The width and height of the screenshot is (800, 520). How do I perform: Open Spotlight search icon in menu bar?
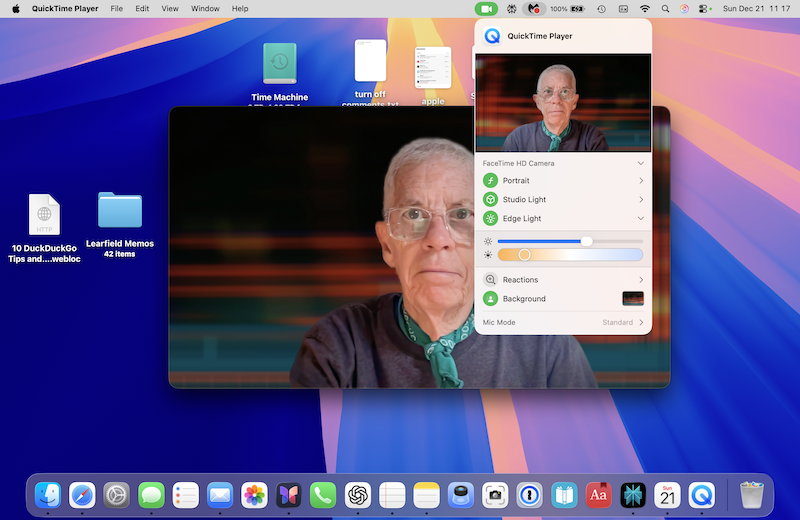pos(664,8)
